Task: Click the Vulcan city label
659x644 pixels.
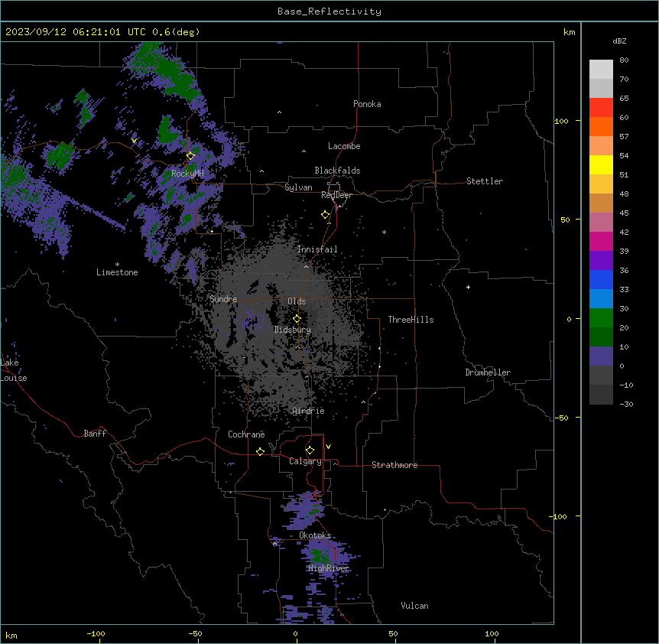Action: pos(414,606)
